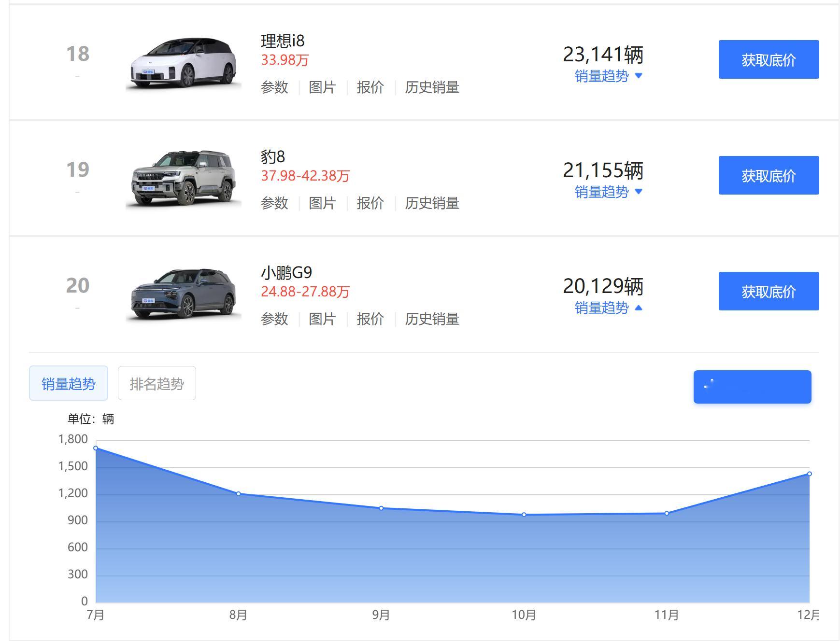Click the blue loading button beside the tabs
This screenshot has height=644, width=840.
[752, 387]
